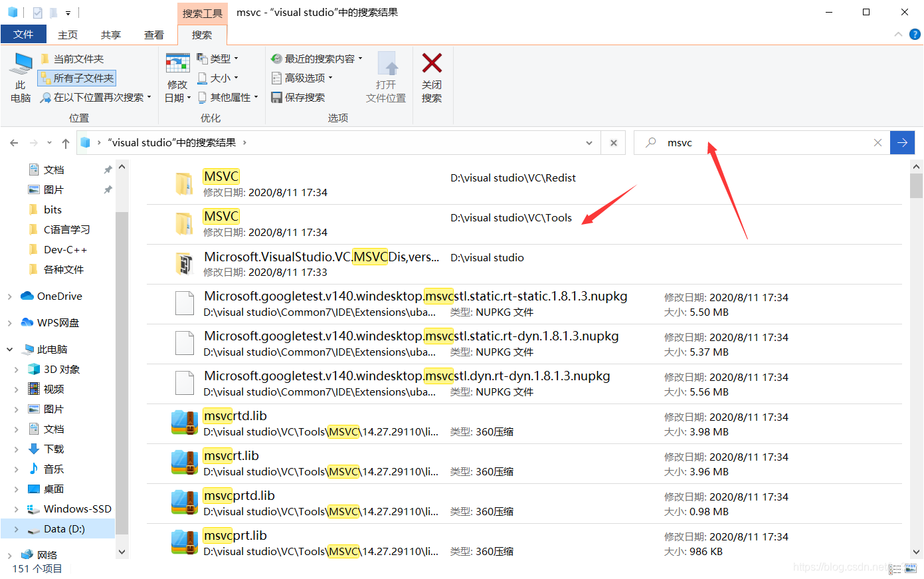Switch to the Share (共享) ribbon tab
The width and height of the screenshot is (924, 579).
tap(111, 35)
